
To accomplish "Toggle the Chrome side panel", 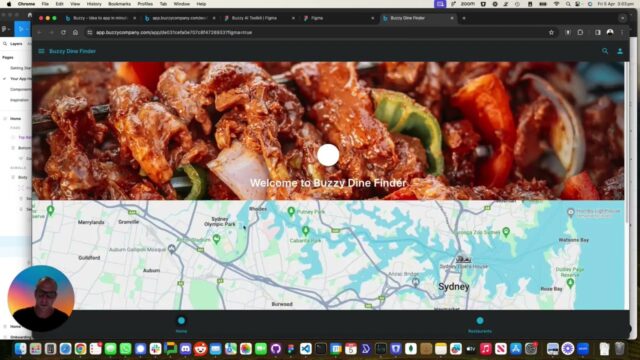I will coord(598,32).
